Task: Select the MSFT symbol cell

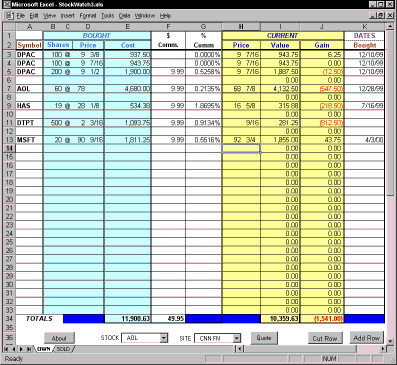Action: click(29, 140)
